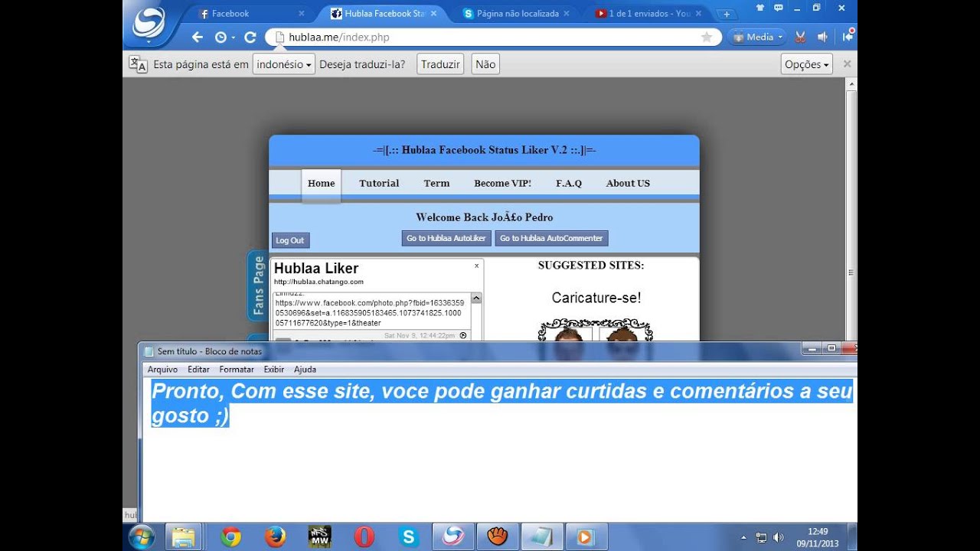Click the Log Out button
The image size is (980, 551).
tap(290, 240)
